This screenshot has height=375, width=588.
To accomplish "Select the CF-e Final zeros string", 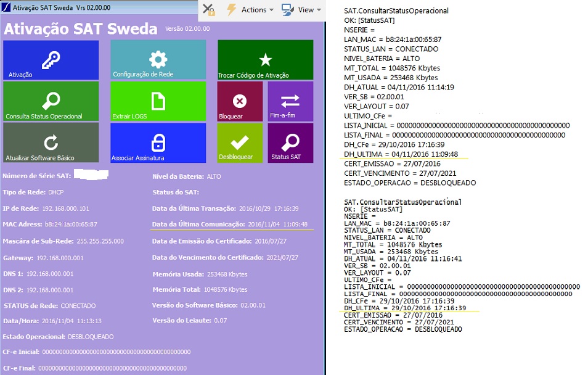I will [x=113, y=368].
